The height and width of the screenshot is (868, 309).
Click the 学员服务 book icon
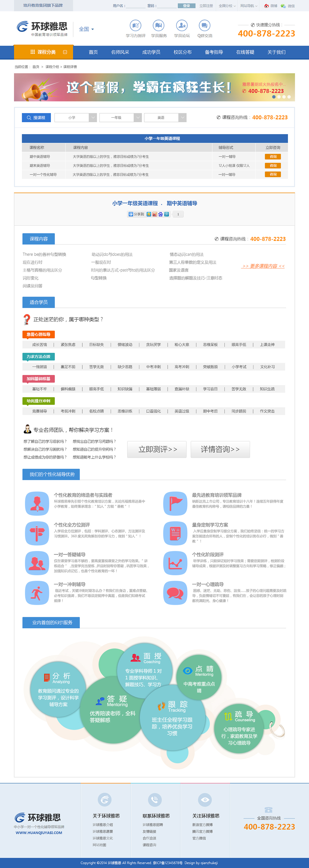159,26
